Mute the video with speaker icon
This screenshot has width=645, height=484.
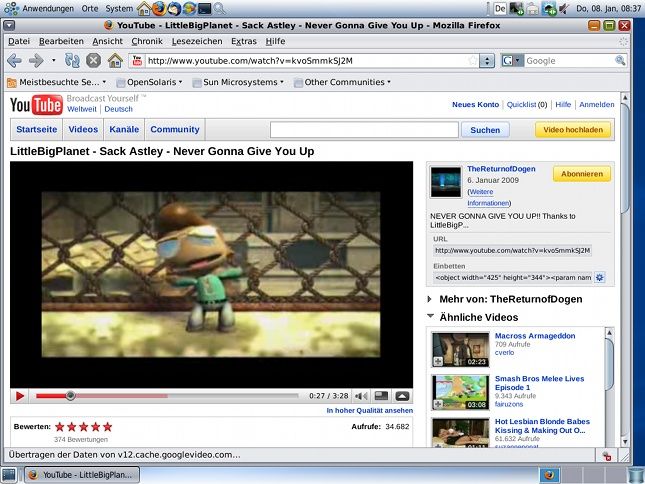tap(361, 396)
